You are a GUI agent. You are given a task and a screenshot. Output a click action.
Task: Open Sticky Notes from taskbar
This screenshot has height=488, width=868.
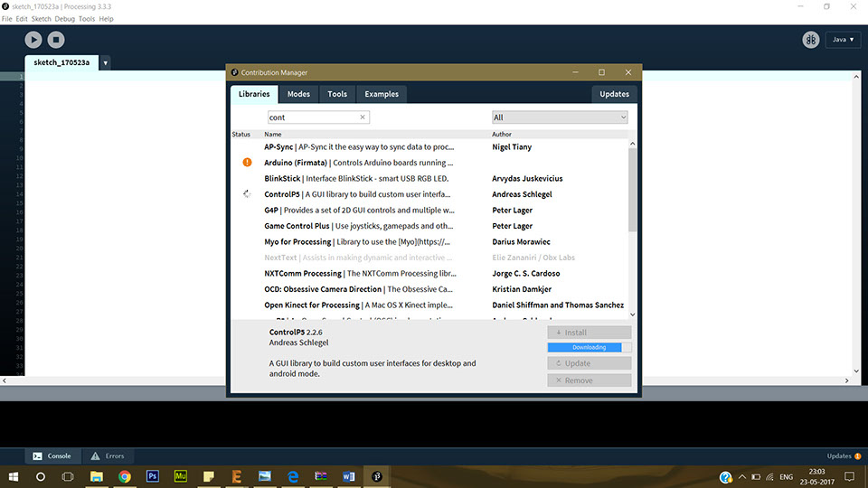click(x=209, y=476)
